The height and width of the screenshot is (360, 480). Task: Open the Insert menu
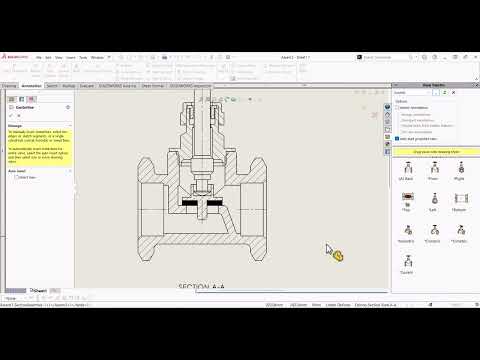71,57
